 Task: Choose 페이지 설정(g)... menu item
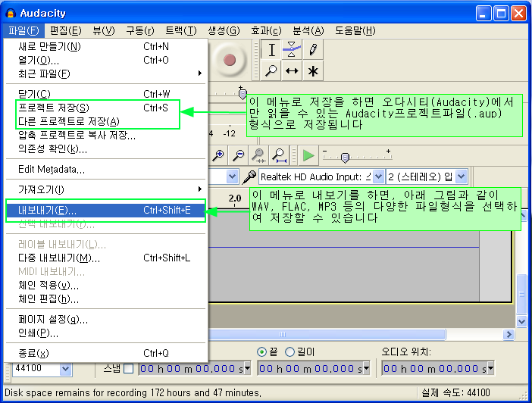pos(106,319)
